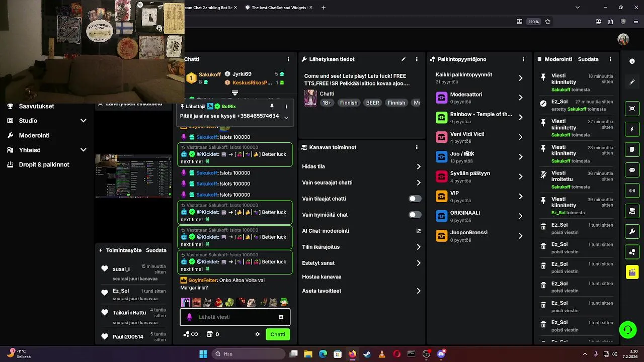This screenshot has height=362, width=644.
Task: Open the shop icon with 0 count
Action: tap(213, 334)
